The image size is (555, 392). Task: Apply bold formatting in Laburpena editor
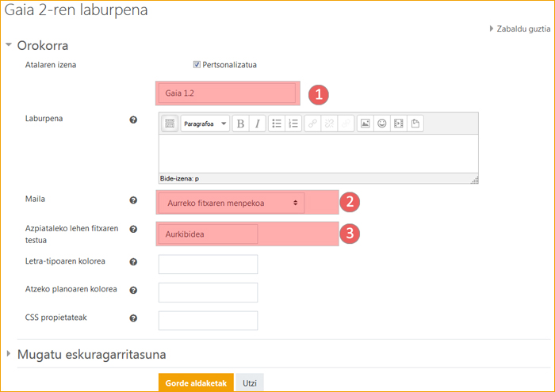point(239,124)
